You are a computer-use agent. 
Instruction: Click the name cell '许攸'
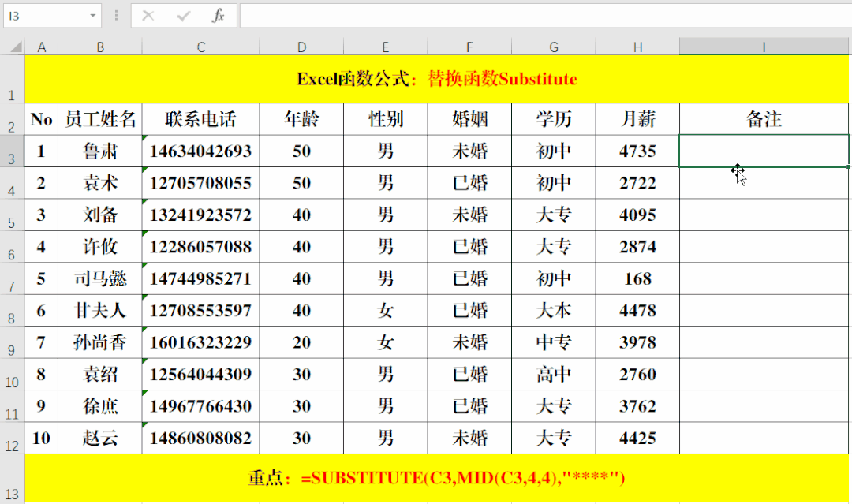tap(100, 247)
